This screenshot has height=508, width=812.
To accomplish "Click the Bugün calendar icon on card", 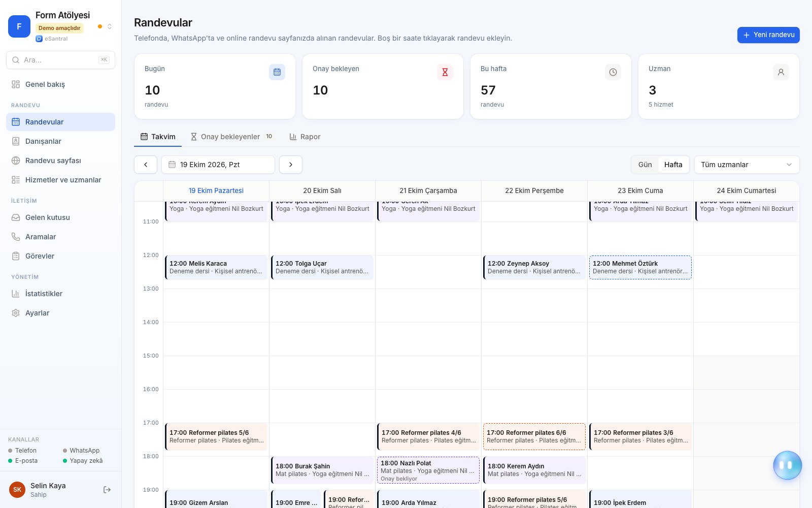I will [277, 72].
